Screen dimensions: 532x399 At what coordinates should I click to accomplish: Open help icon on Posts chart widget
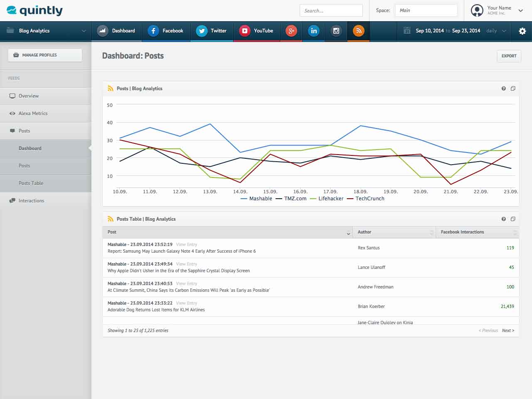click(x=504, y=89)
